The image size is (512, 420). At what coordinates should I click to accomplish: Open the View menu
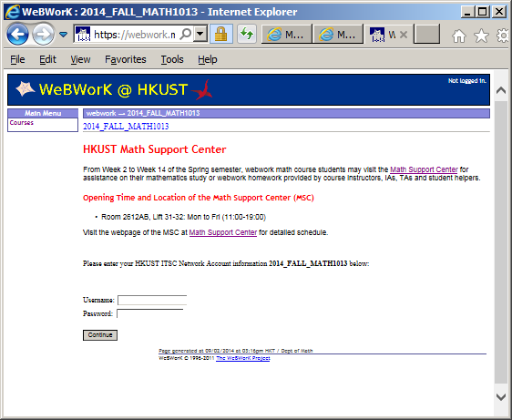coord(80,59)
